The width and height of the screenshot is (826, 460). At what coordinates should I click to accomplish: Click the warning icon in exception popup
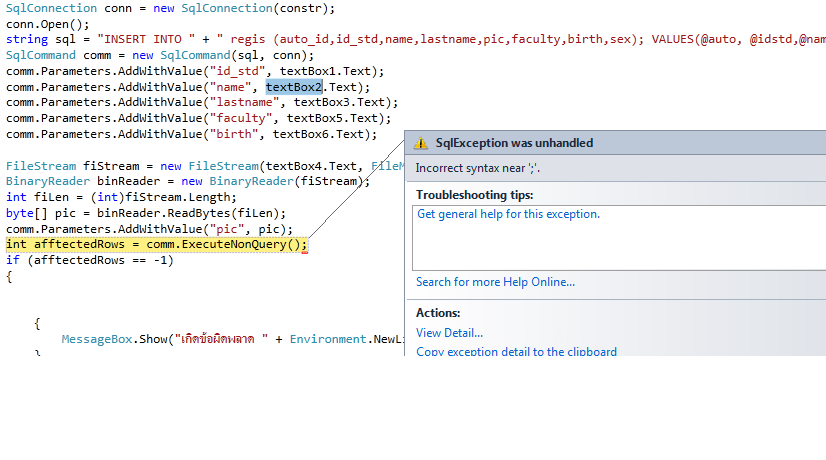(421, 143)
